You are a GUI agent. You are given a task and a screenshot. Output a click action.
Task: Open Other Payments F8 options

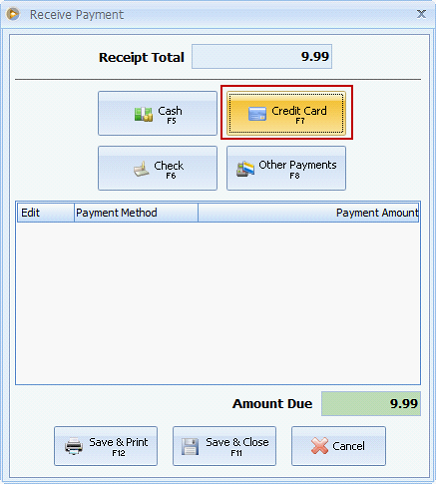[286, 168]
